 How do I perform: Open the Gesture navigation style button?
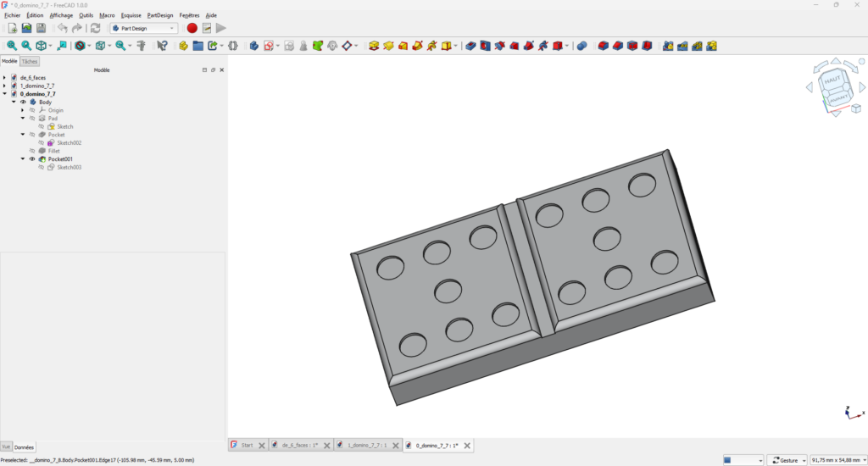(x=786, y=460)
